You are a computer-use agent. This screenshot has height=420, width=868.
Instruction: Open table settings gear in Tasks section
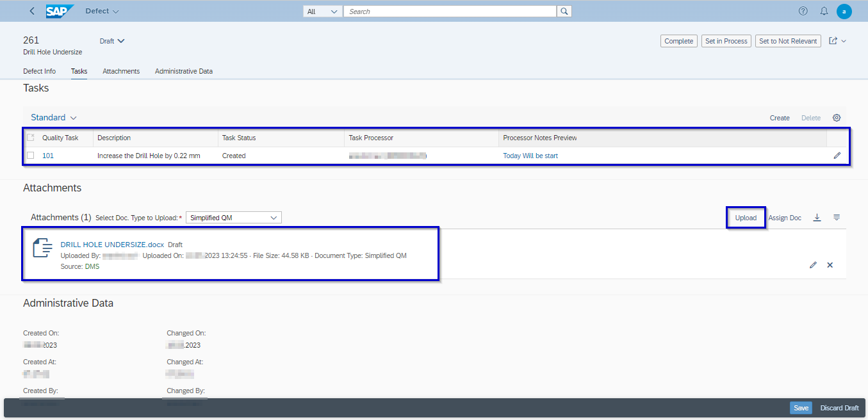[837, 118]
